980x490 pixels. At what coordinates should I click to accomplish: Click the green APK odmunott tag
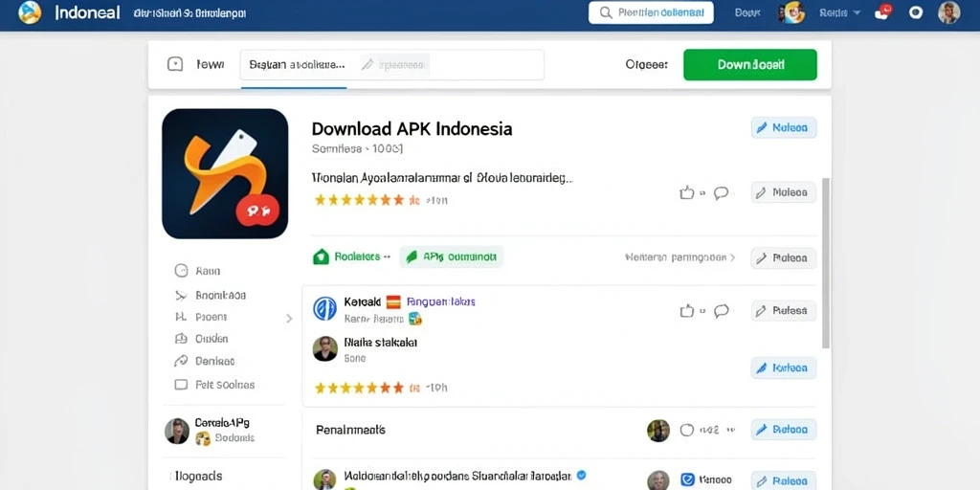point(452,256)
